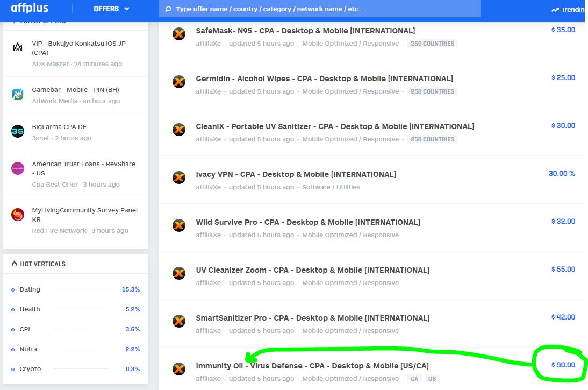Viewport: 588px width, 390px height.
Task: Click affiliaXe logo beside CleaniX offer
Action: pos(179,130)
